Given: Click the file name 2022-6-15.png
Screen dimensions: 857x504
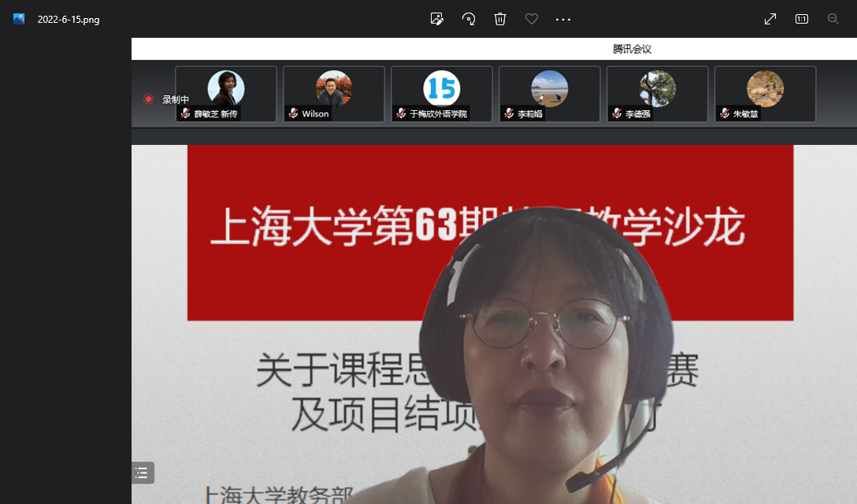Looking at the screenshot, I should pos(69,20).
